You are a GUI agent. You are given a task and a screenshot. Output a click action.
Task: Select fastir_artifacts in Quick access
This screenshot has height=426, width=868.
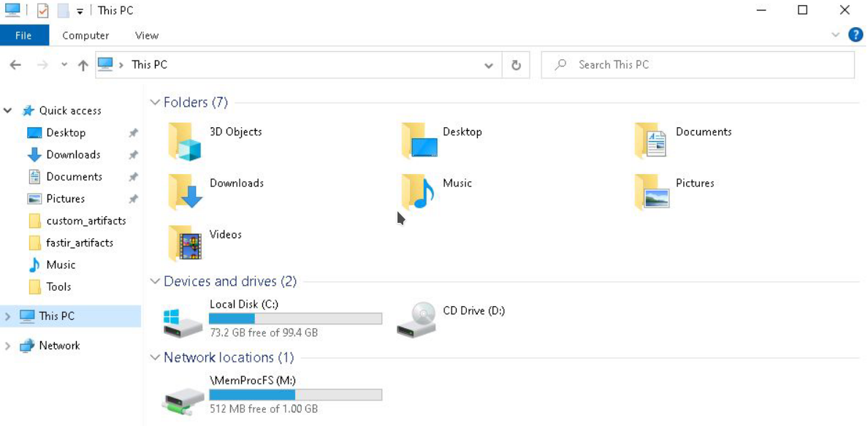pyautogui.click(x=80, y=243)
